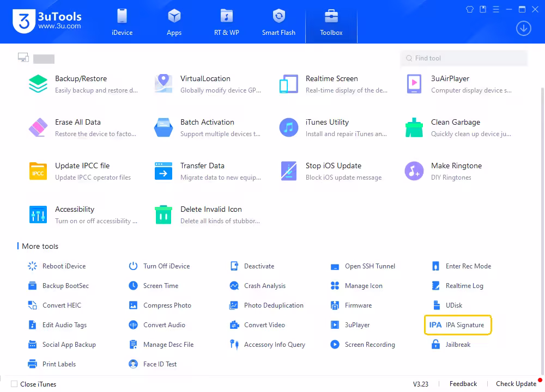This screenshot has height=392, width=545.
Task: Select the Toolbox tab
Action: pos(331,22)
